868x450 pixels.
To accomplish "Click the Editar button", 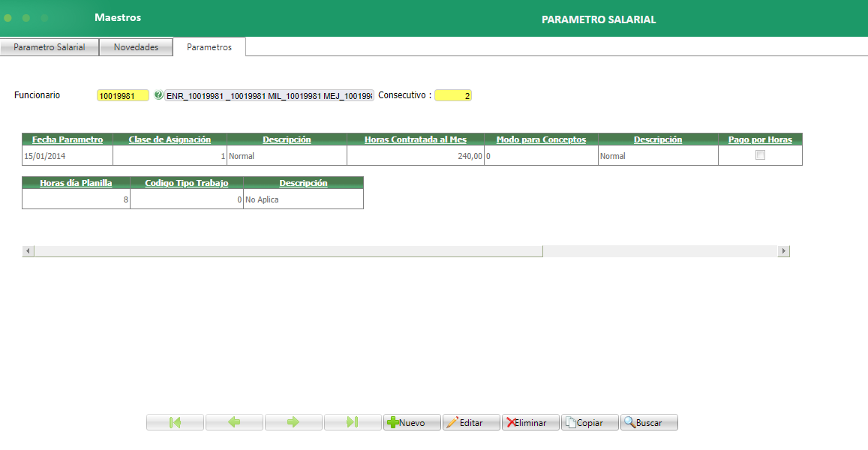I will (471, 422).
